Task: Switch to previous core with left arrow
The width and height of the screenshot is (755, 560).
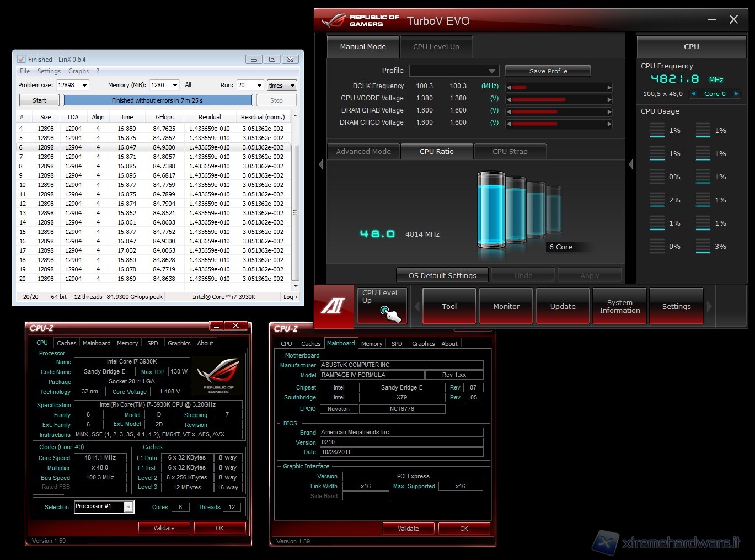Action: 693,94
